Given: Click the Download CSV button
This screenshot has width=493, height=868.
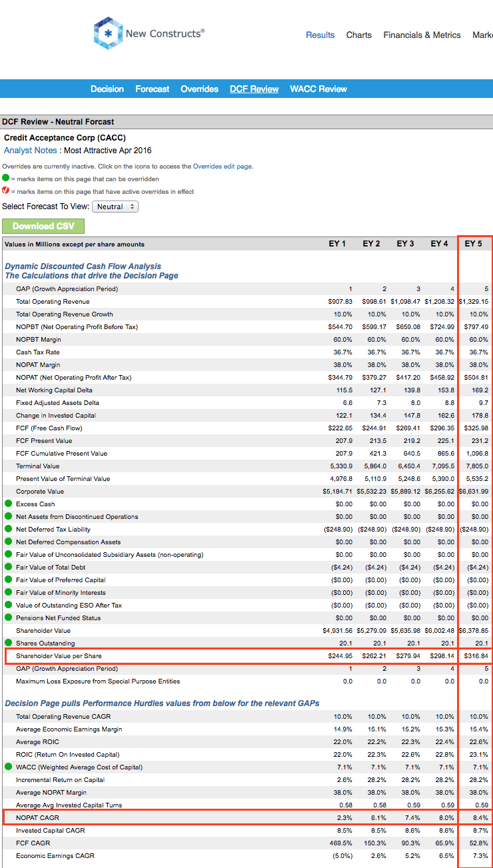Looking at the screenshot, I should [x=43, y=226].
